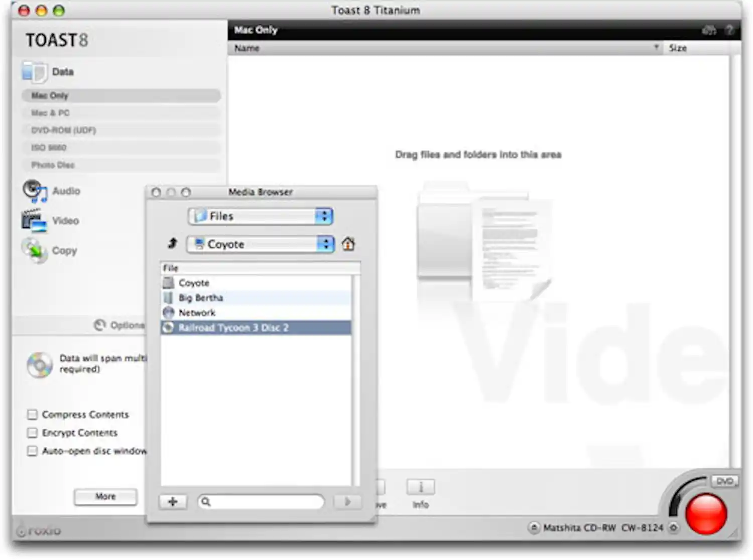Click the home icon in Media Browser
Image resolution: width=753 pixels, height=560 pixels.
(348, 244)
